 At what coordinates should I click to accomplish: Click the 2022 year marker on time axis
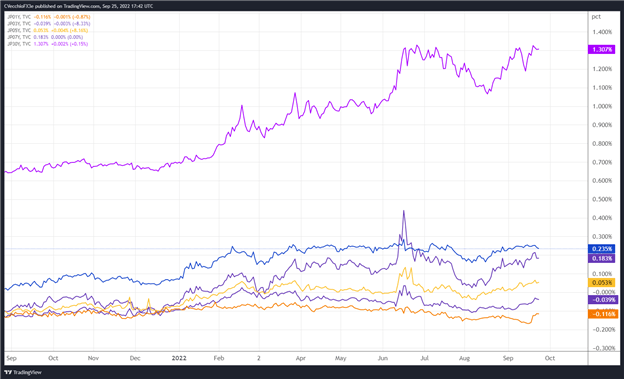[179, 358]
